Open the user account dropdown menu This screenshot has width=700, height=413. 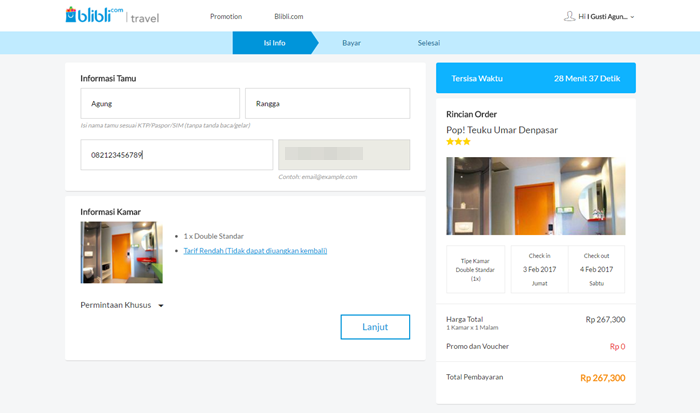(632, 17)
